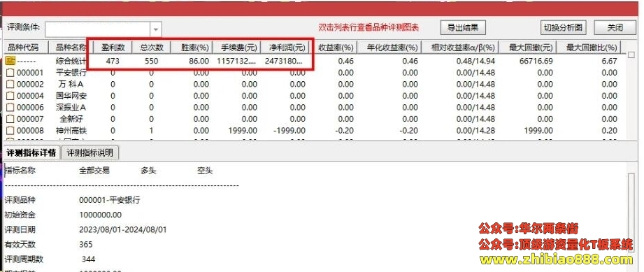Click the 导出结果 button
The height and width of the screenshot is (272, 644).
coord(463,27)
